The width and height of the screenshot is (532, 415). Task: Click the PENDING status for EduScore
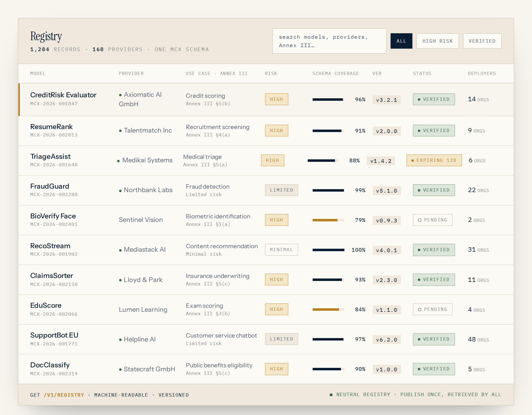point(432,309)
